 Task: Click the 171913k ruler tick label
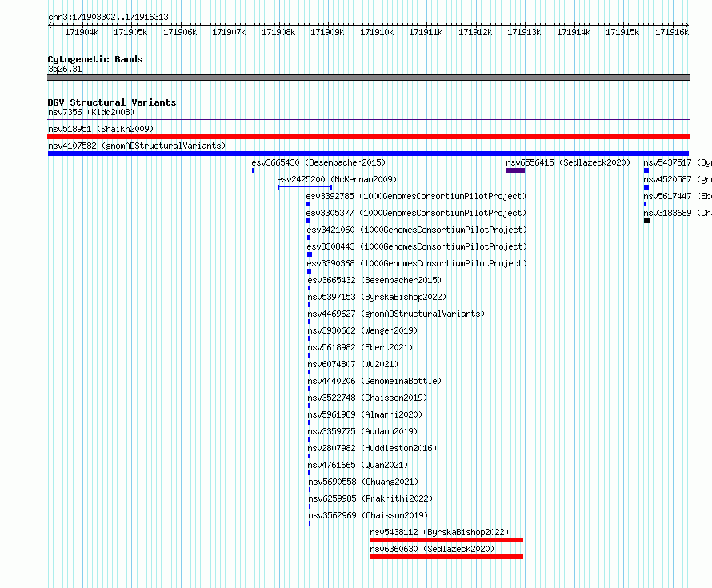tap(524, 32)
